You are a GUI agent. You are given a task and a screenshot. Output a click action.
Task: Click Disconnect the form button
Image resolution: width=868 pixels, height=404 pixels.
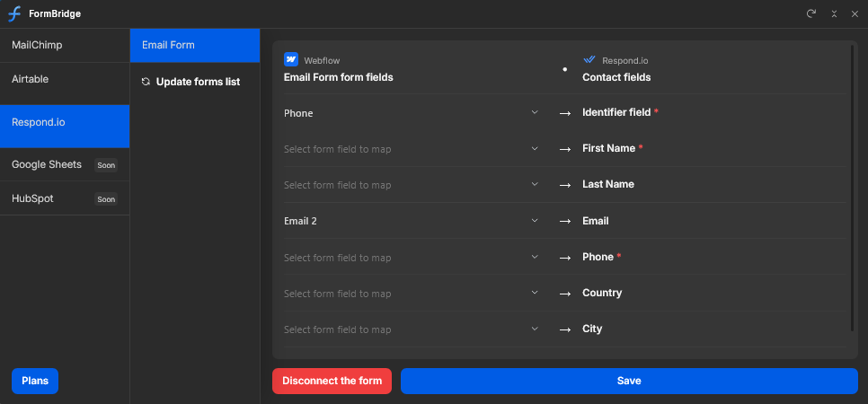332,381
